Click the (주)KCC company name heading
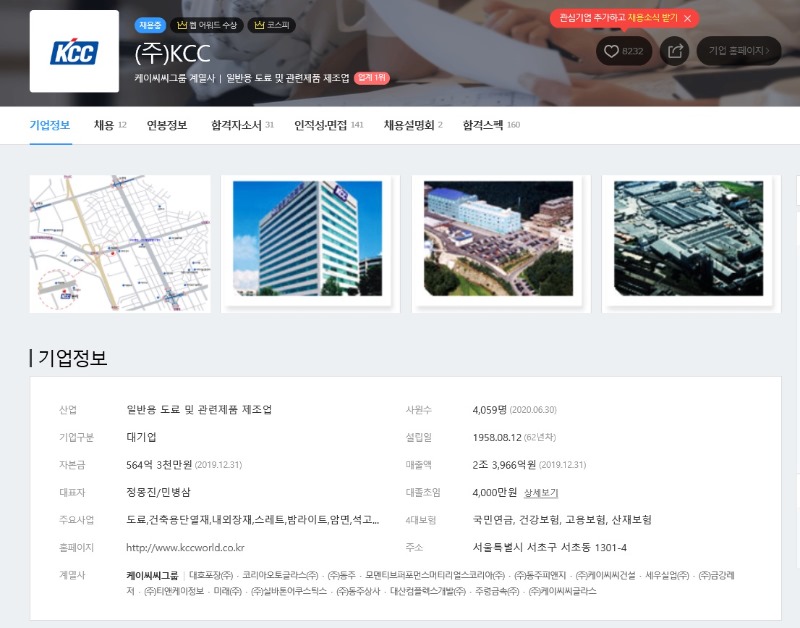The image size is (800, 628). click(172, 54)
